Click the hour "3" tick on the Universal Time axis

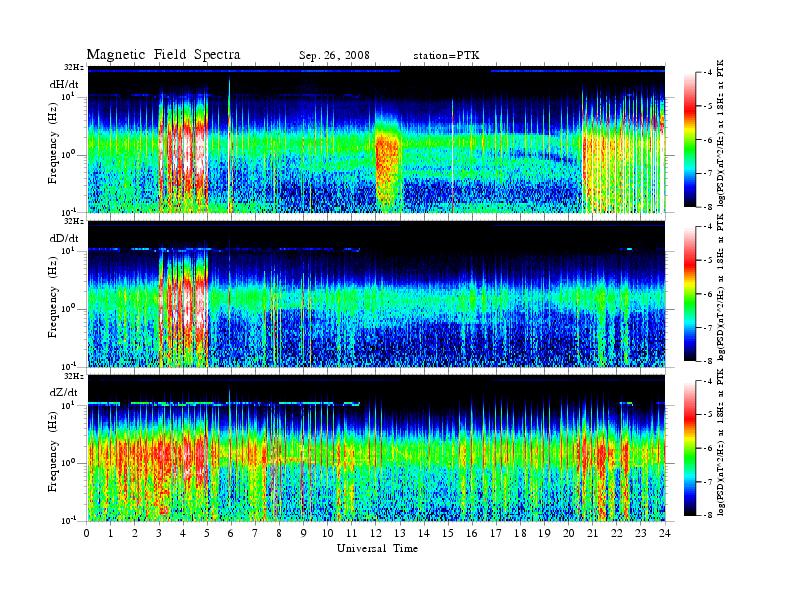tap(159, 533)
